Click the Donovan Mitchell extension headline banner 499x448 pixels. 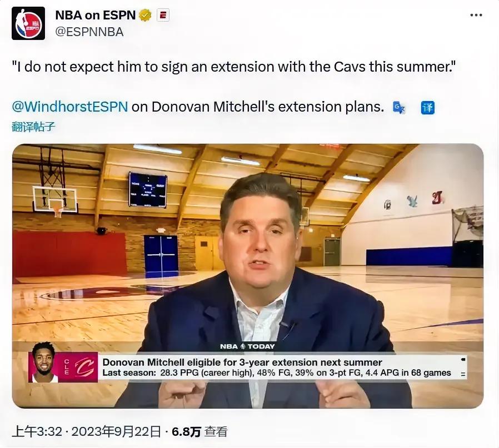point(277,368)
